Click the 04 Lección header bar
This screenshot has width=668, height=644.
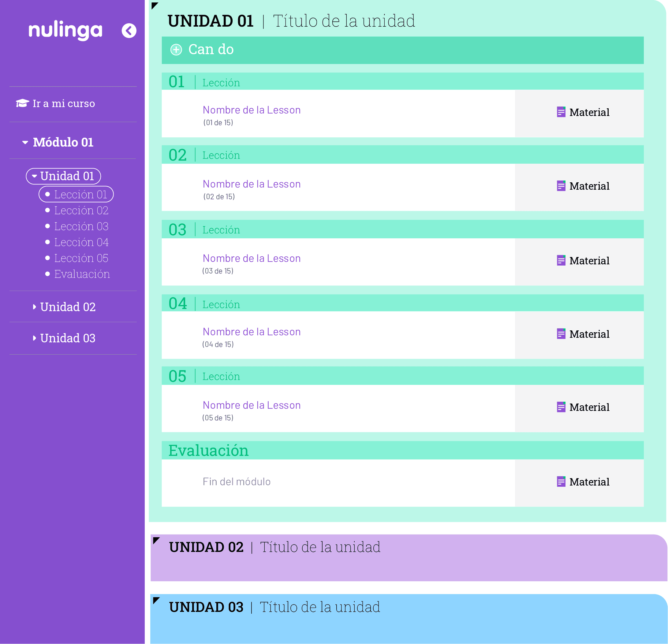tap(402, 303)
